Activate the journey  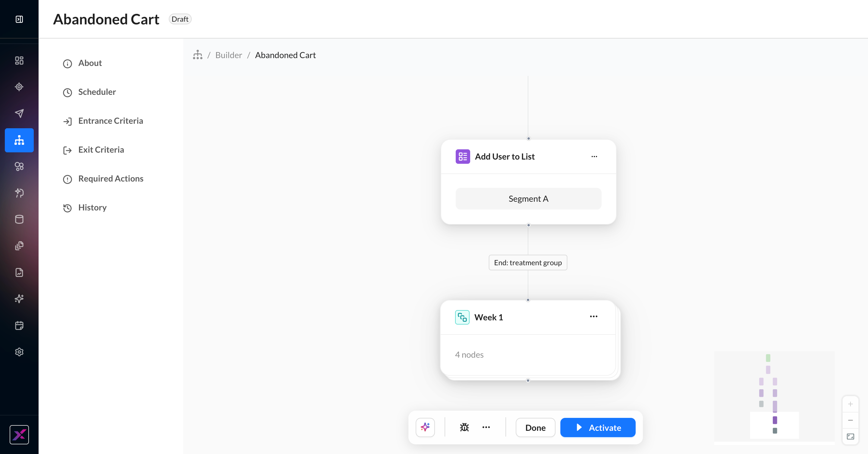click(x=598, y=428)
